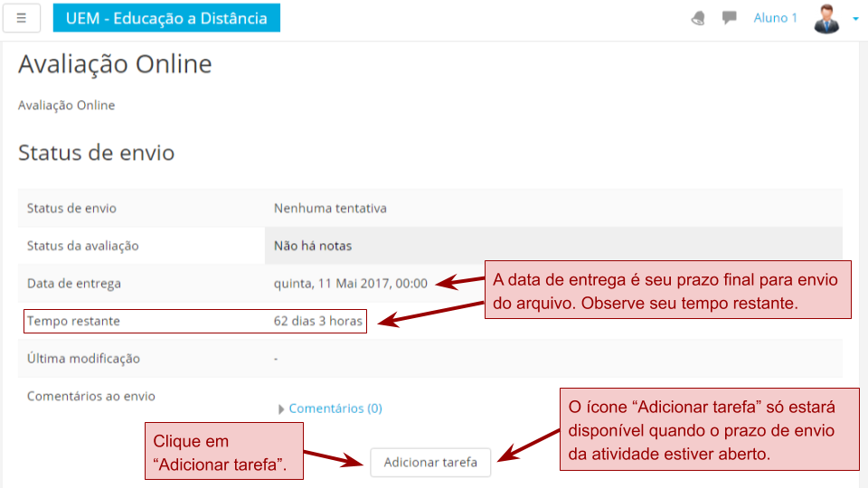Select the Avaliação Online page heading
This screenshot has width=868, height=488.
[115, 64]
